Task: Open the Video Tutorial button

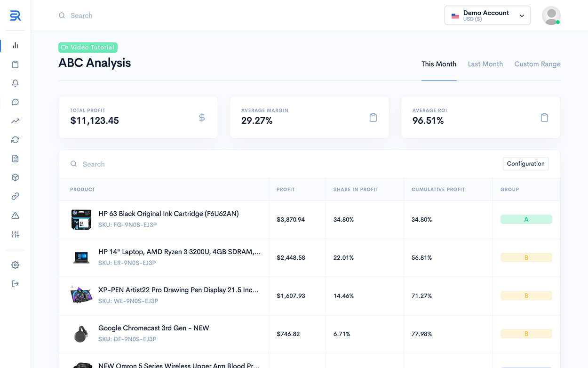Action: 88,48
